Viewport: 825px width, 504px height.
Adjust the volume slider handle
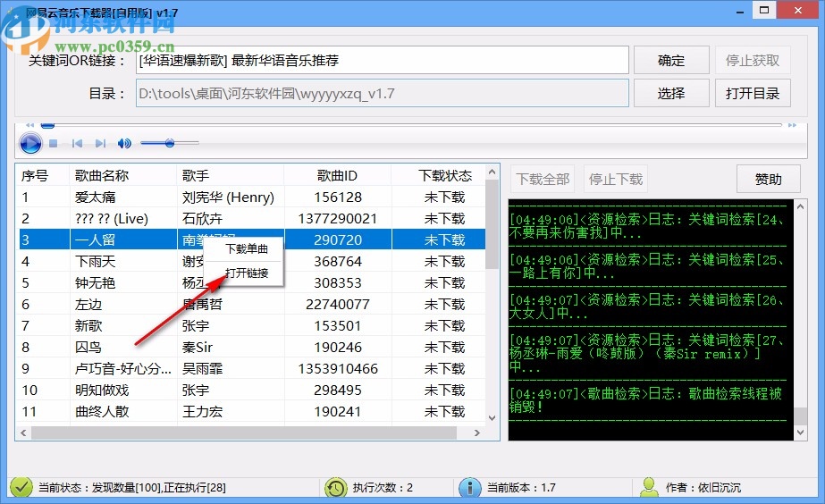170,143
